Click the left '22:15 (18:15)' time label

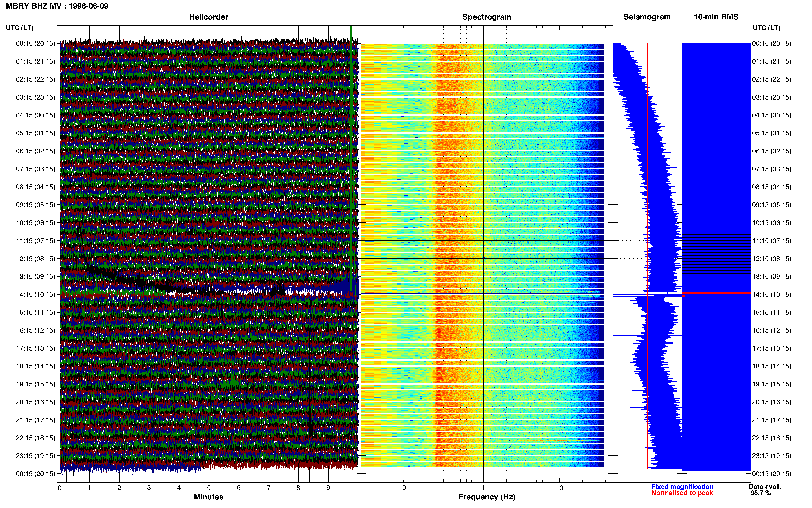click(x=35, y=438)
